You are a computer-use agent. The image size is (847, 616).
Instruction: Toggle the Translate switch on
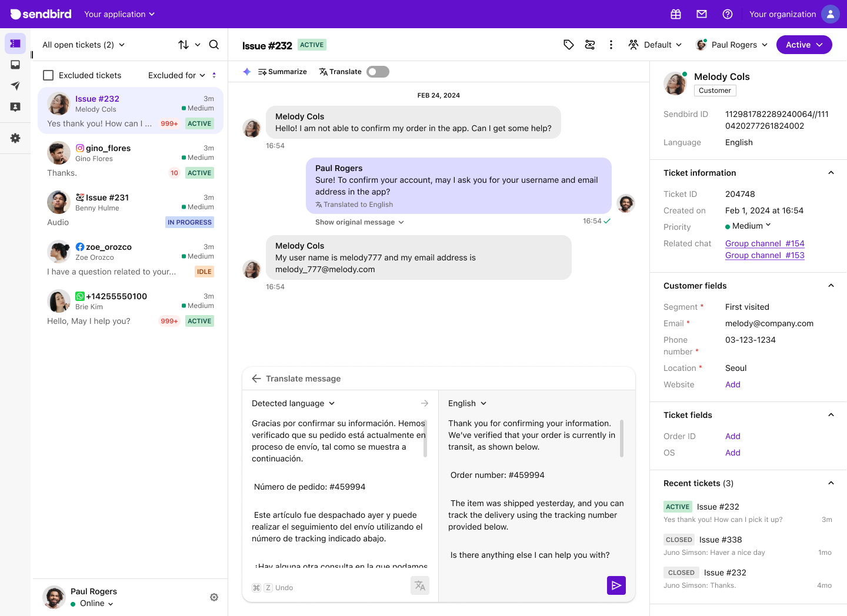coord(378,72)
